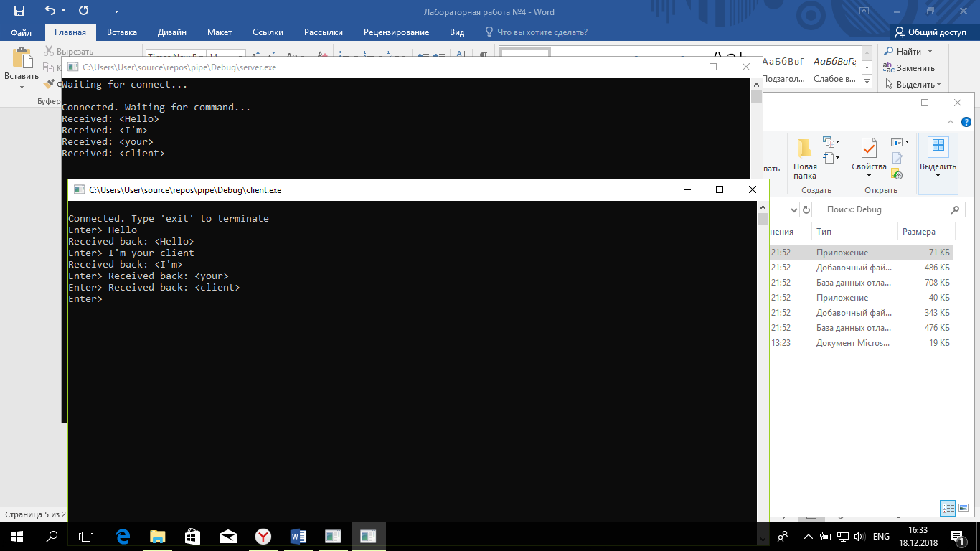Click the Поиск: Debug search field
The height and width of the screenshot is (551, 980).
click(x=886, y=209)
